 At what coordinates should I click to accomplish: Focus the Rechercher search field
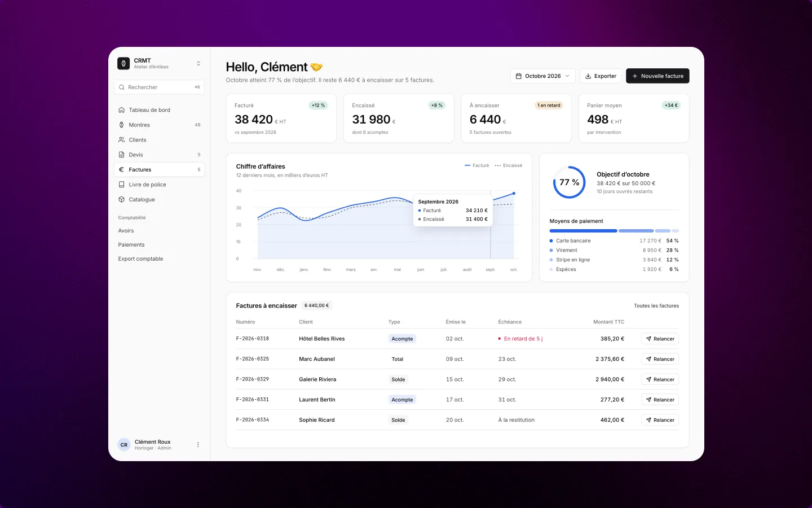(x=160, y=87)
